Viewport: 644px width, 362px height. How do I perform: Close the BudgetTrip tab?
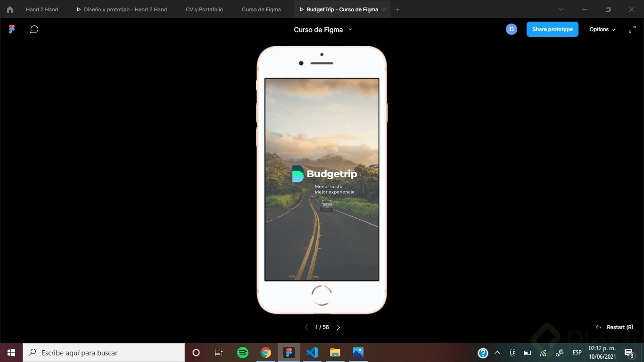pos(384,9)
